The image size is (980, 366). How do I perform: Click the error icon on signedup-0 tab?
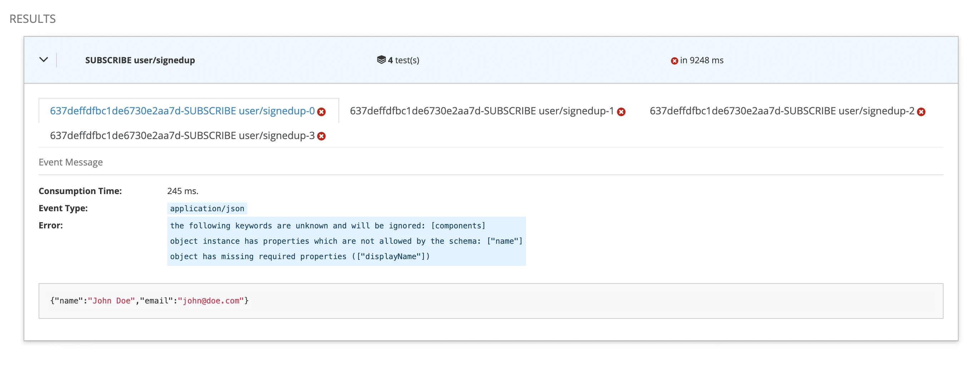tap(321, 112)
